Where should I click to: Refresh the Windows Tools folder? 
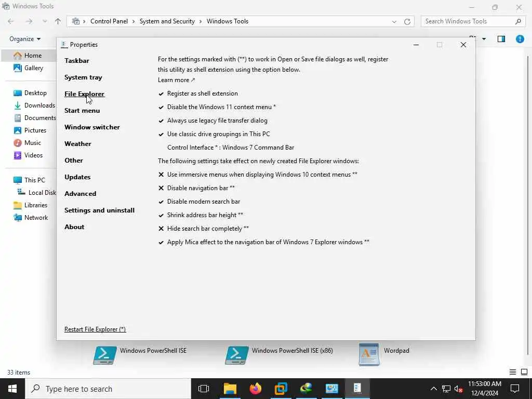[x=407, y=21]
